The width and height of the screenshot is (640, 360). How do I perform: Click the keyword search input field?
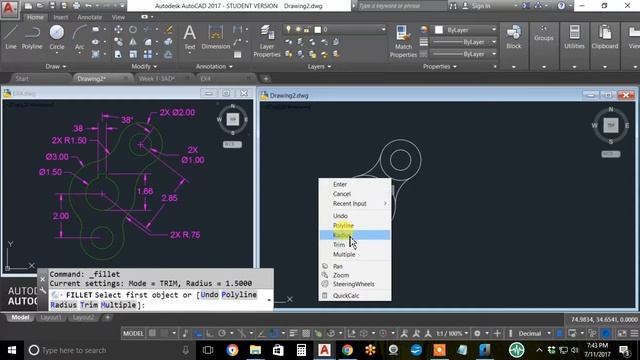pyautogui.click(x=402, y=6)
